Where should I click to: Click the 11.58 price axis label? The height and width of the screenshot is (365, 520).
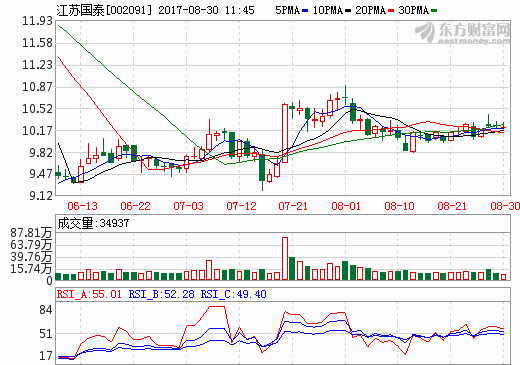coord(37,43)
